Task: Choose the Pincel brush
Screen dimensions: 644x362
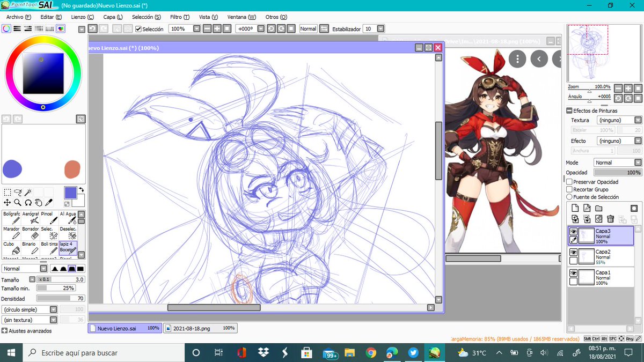Action: point(49,217)
